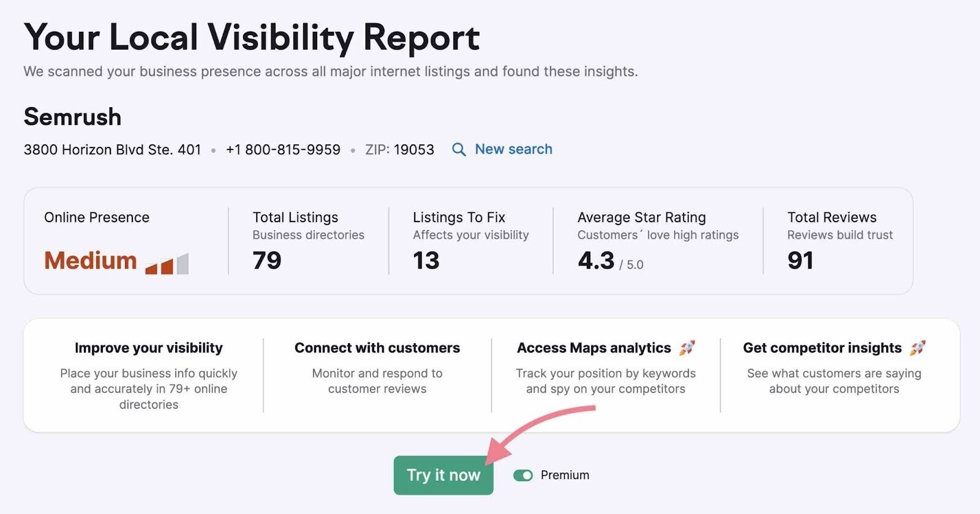Click the Total Reviews number 91
Screen dimensions: 980x514
tap(801, 261)
